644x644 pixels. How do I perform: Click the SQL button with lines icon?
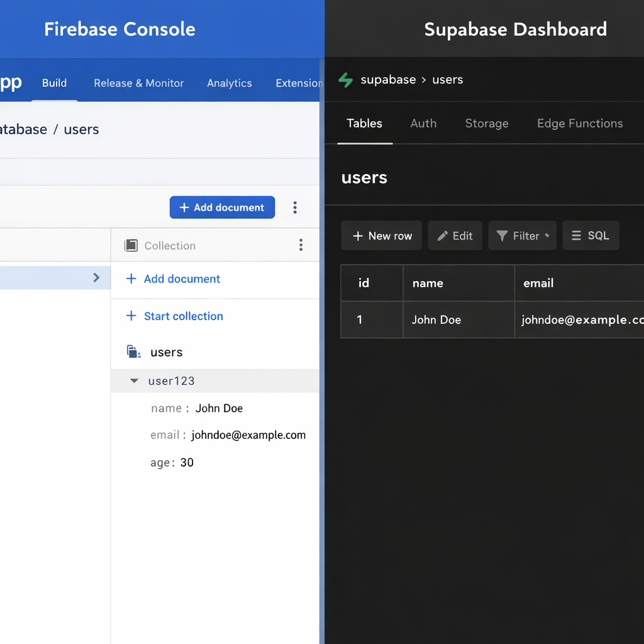[591, 236]
